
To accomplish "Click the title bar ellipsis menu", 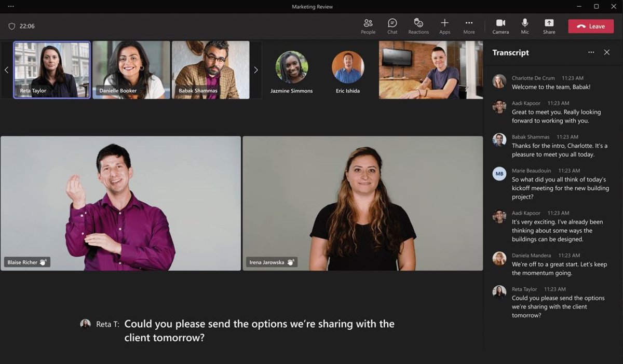I will tap(11, 7).
